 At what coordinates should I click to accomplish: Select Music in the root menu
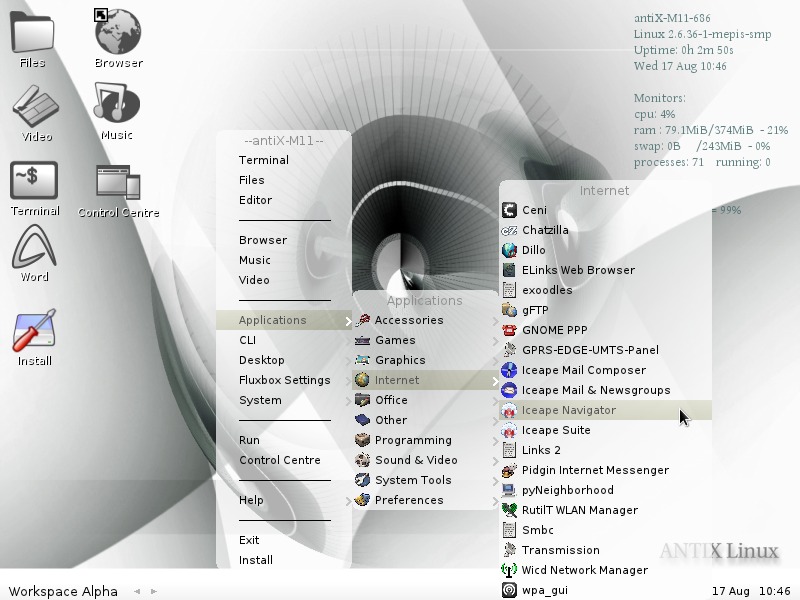pyautogui.click(x=284, y=260)
